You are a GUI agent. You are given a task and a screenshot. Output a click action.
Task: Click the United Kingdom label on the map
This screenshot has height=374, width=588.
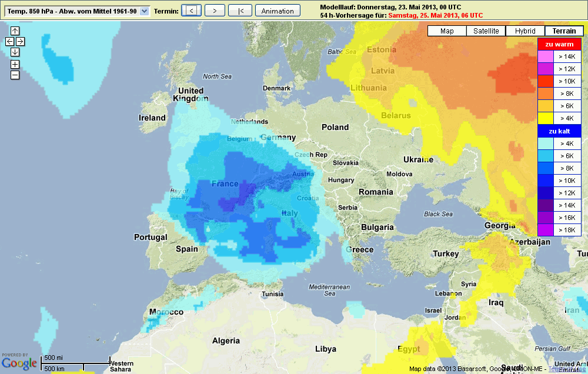[191, 95]
